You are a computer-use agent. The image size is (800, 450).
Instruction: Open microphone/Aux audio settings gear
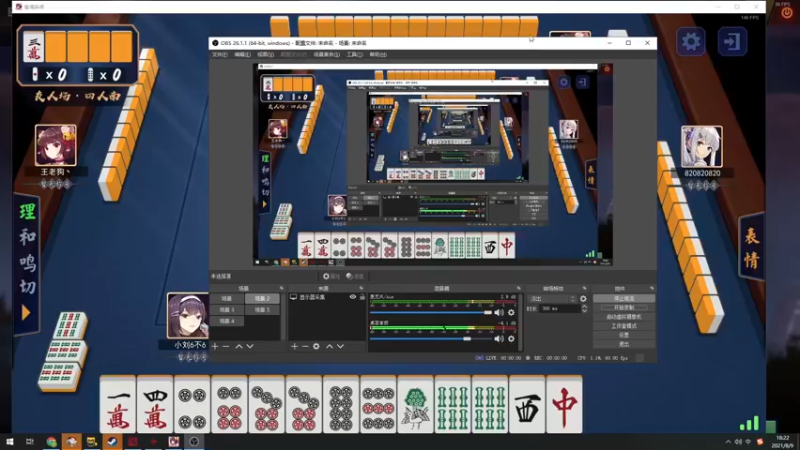click(511, 312)
